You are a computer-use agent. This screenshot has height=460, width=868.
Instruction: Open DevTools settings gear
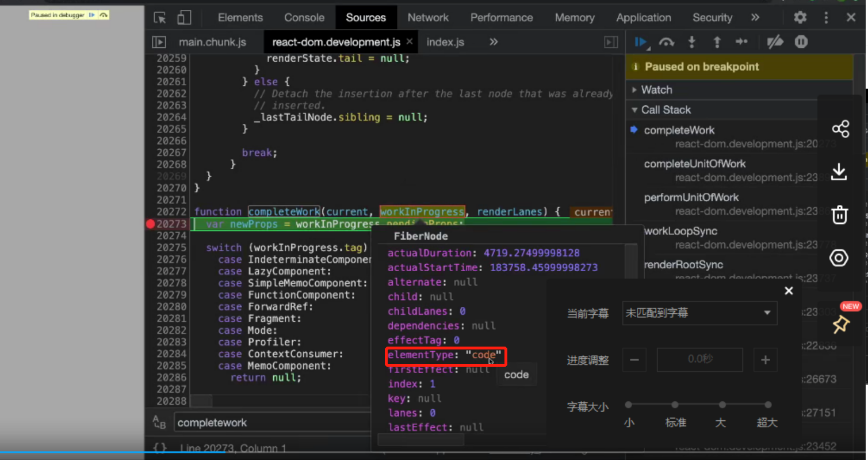point(800,18)
